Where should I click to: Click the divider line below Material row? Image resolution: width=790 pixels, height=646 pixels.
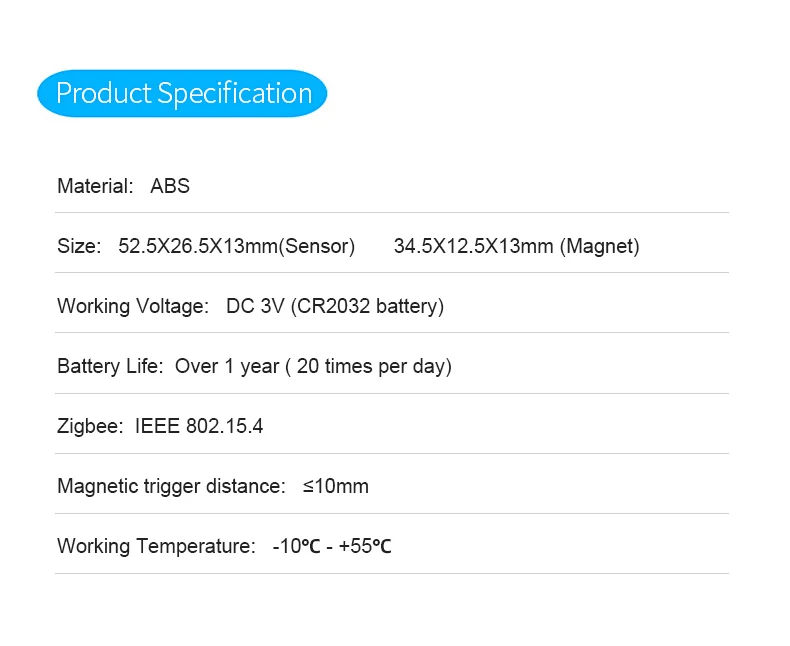pos(392,212)
